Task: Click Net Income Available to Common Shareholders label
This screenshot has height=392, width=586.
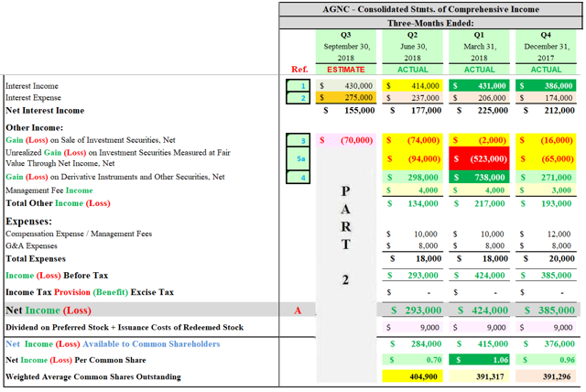Action: pos(113,343)
